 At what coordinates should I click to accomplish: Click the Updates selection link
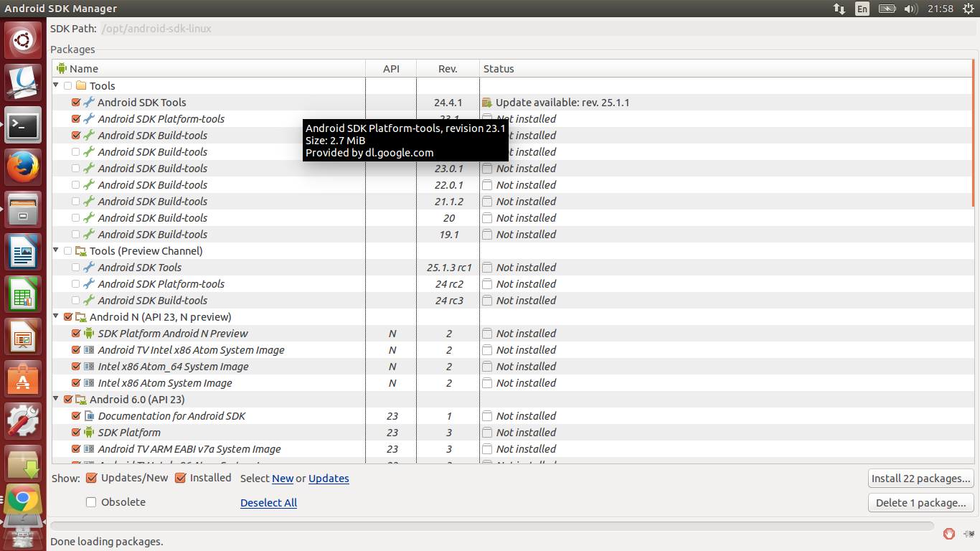point(329,479)
